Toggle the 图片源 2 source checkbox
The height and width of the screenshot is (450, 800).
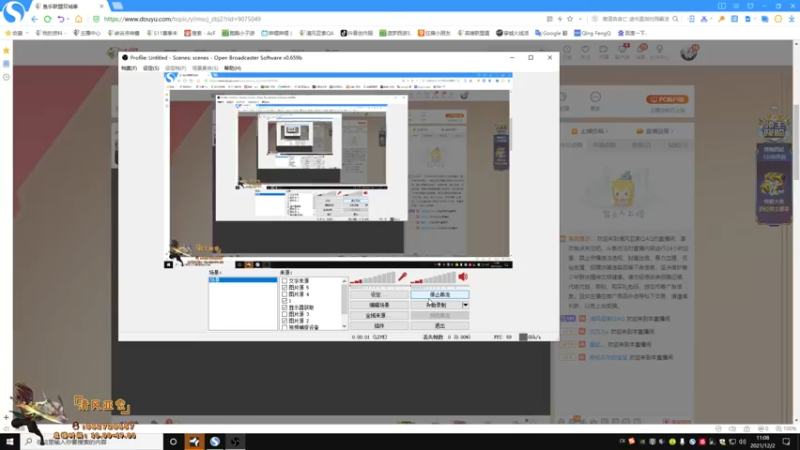(285, 321)
